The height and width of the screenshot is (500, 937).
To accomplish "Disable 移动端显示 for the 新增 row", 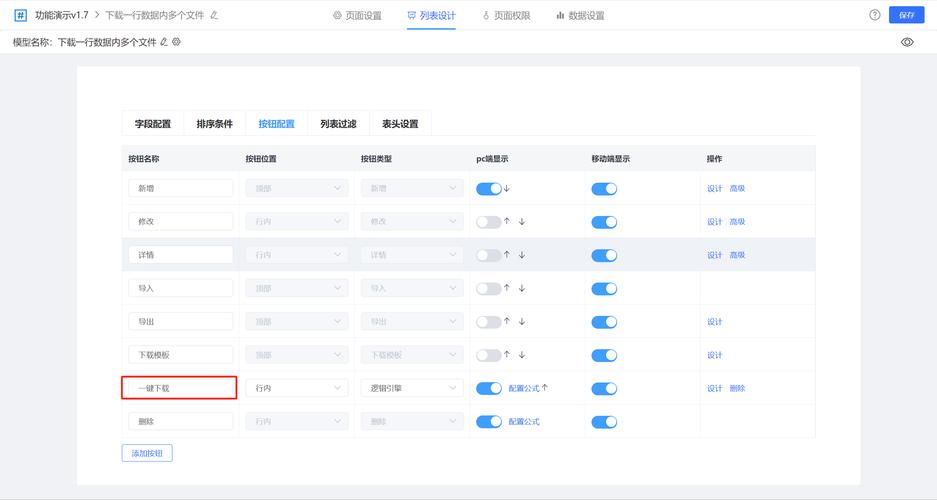I will pyautogui.click(x=604, y=189).
